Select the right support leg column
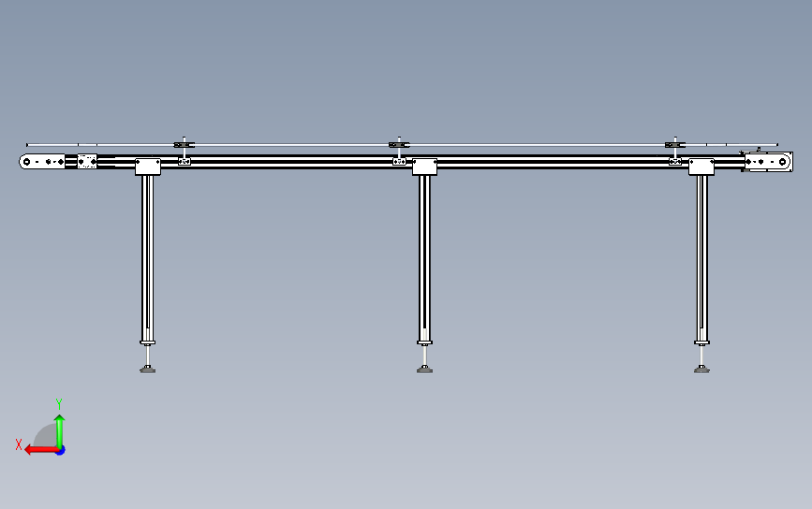The image size is (812, 509). [x=701, y=258]
